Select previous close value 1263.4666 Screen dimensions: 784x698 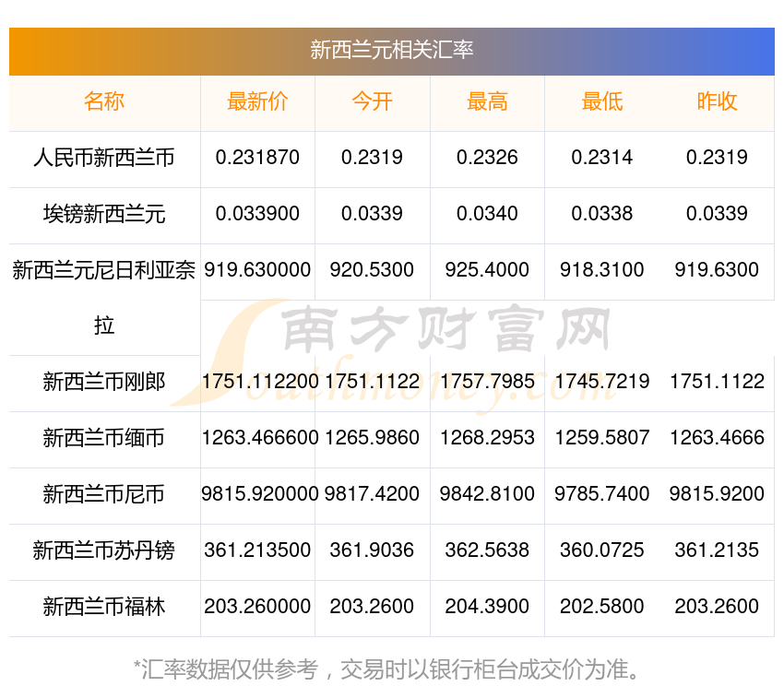pos(717,438)
